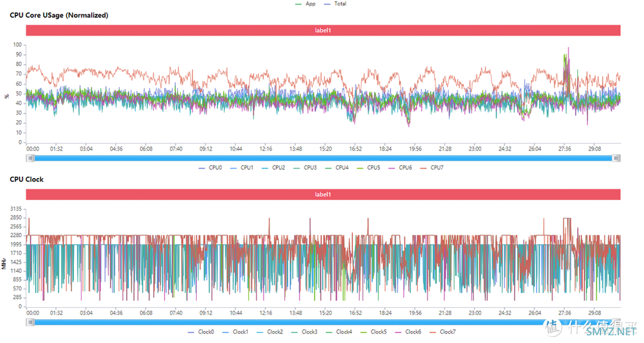Click the 3135 value on the clock axis
Image resolution: width=644 pixels, height=343 pixels.
[x=16, y=209]
